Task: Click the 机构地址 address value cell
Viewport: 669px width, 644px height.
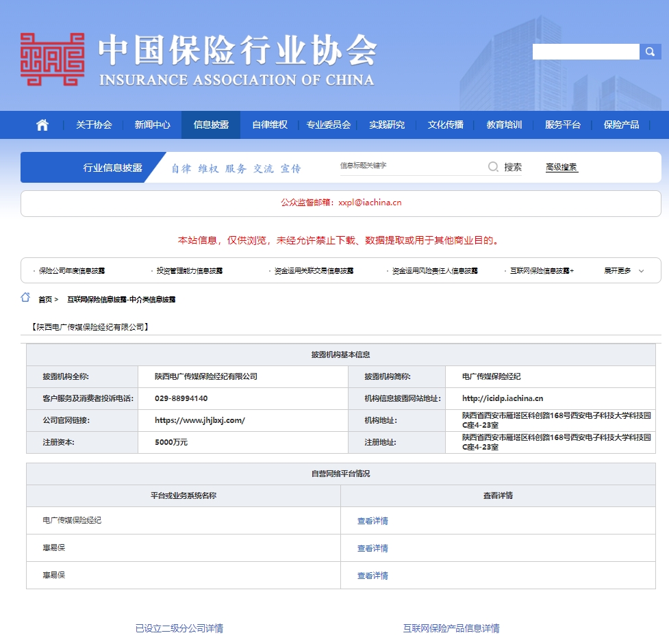Action: (551, 420)
